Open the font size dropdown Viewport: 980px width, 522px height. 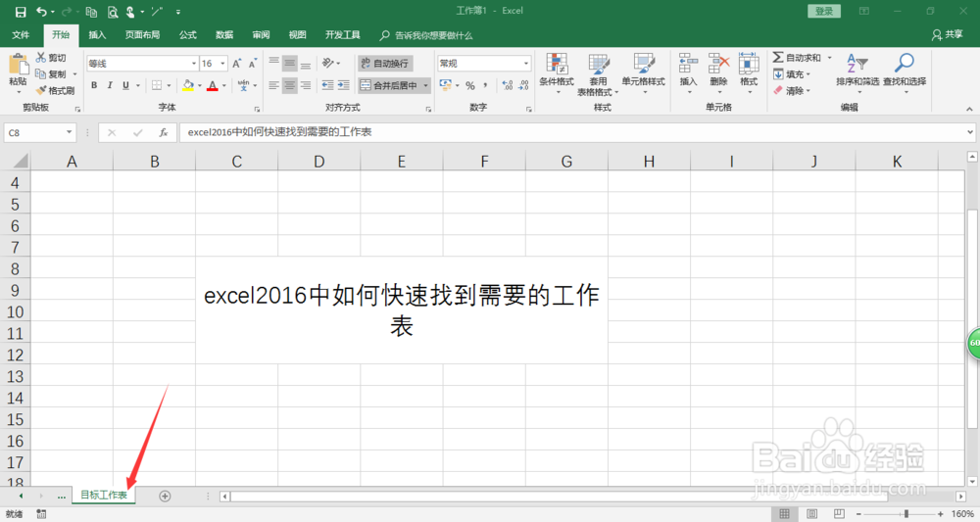pyautogui.click(x=222, y=64)
